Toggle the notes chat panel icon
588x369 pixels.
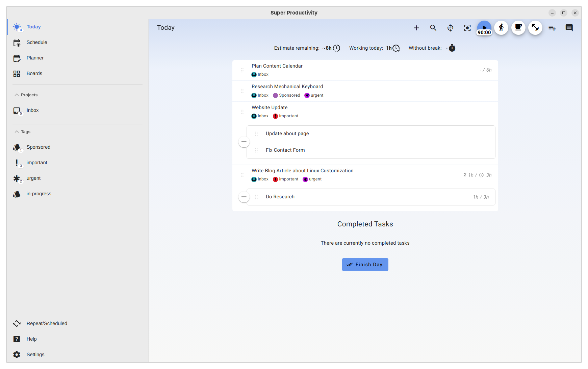(x=569, y=28)
